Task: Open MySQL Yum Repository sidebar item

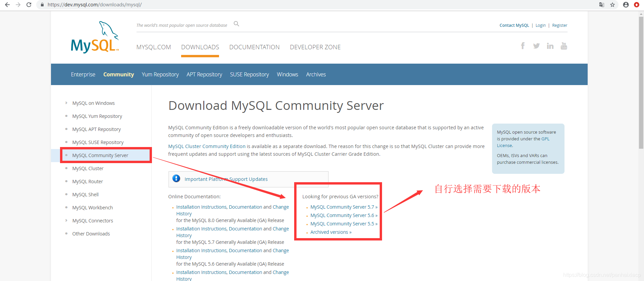Action: point(97,116)
